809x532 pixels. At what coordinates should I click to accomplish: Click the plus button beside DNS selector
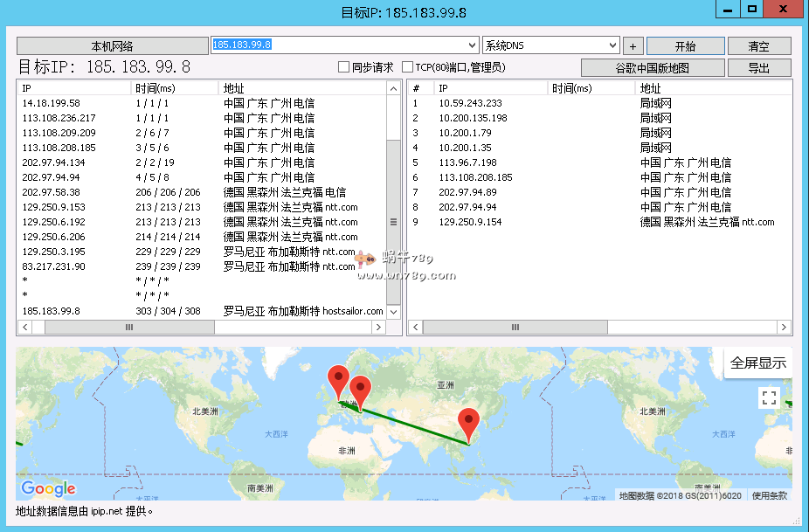(x=633, y=46)
